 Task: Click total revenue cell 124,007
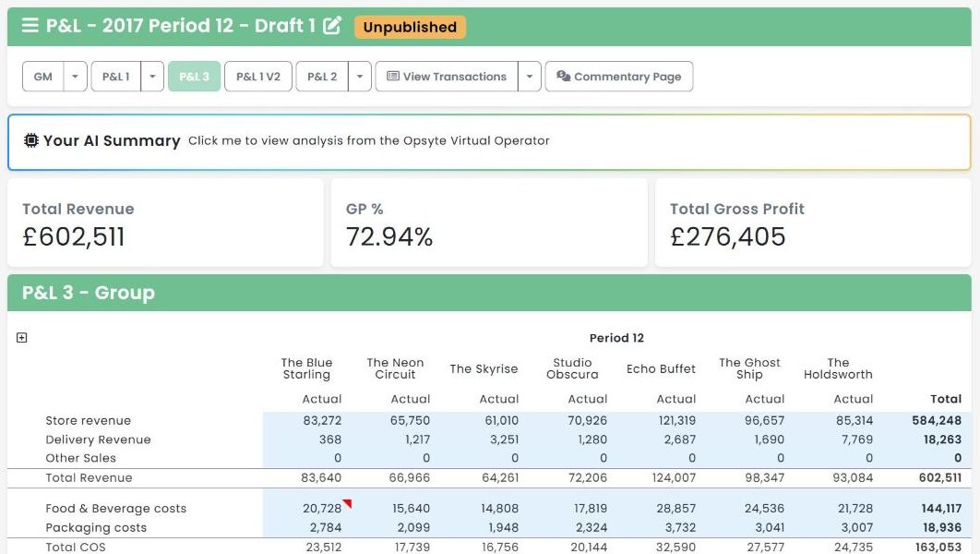(x=674, y=477)
